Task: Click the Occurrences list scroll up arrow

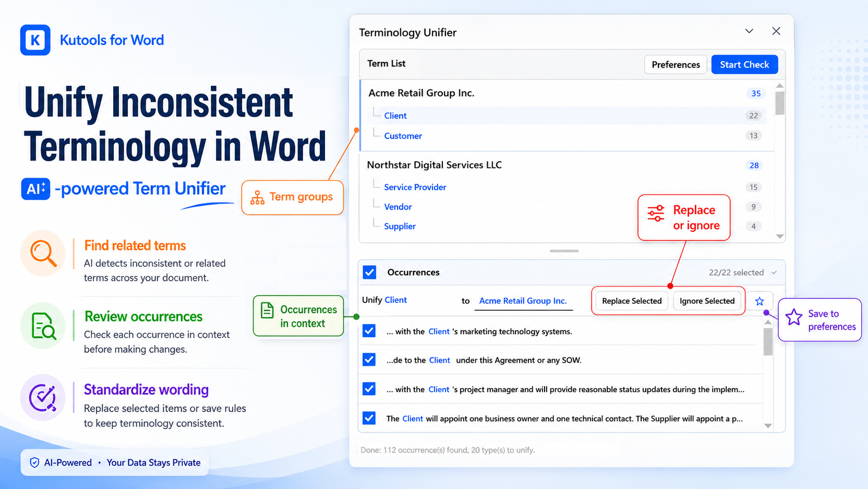Action: point(768,323)
